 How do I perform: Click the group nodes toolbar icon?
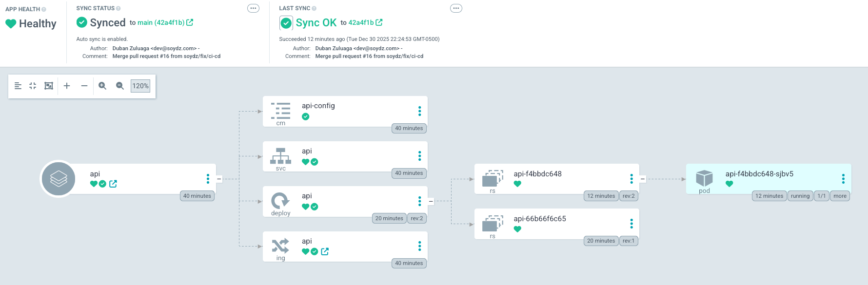coord(49,86)
